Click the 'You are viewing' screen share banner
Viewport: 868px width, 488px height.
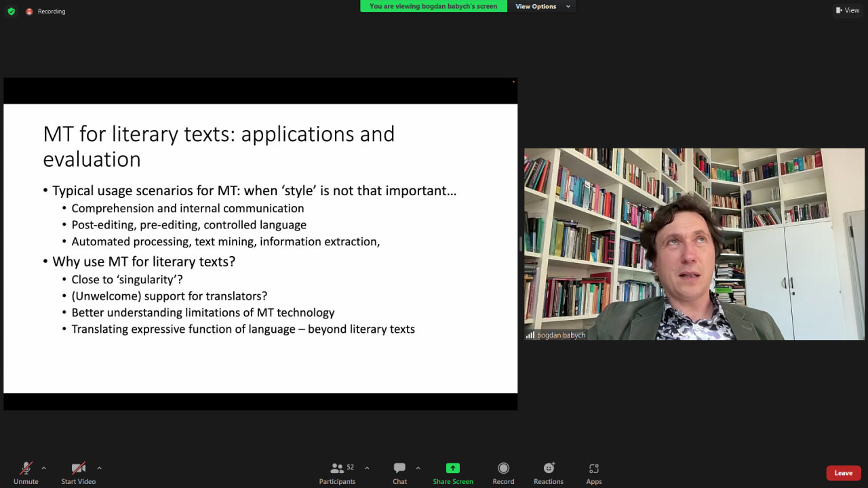point(433,7)
